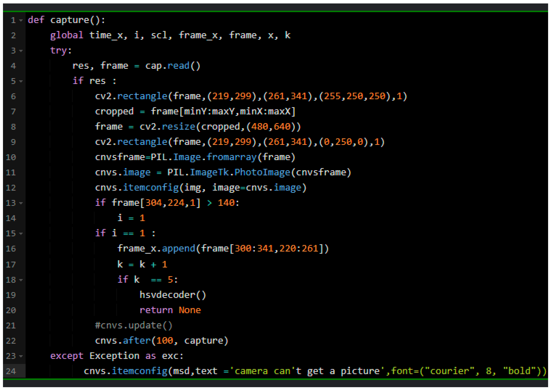Screen dimensions: 552x392
Task: Collapse the except block fold arrow
Action: [21, 356]
